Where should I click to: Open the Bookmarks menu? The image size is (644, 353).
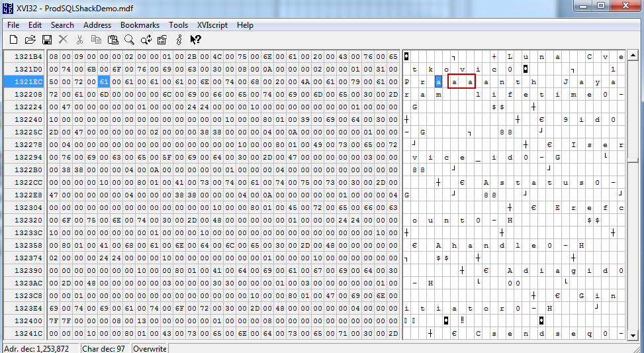[140, 25]
